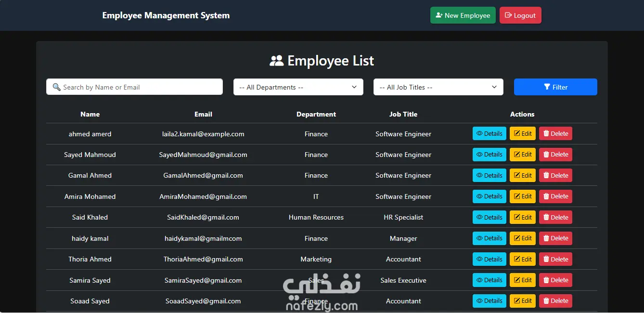Delete the Thoria Ahmed record

(555, 259)
